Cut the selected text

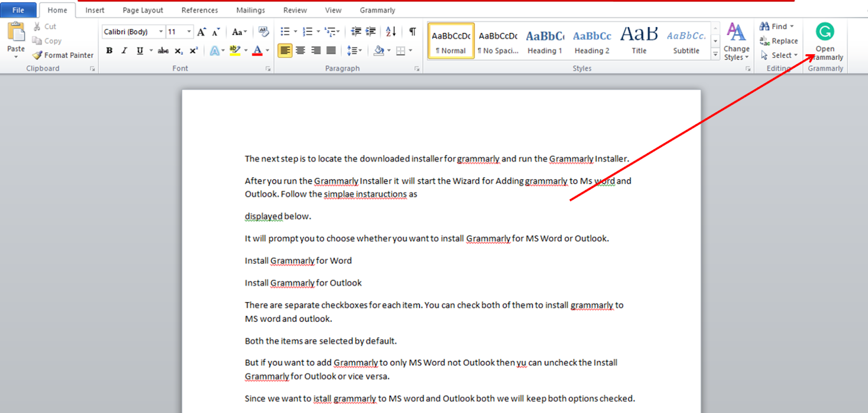(x=44, y=27)
